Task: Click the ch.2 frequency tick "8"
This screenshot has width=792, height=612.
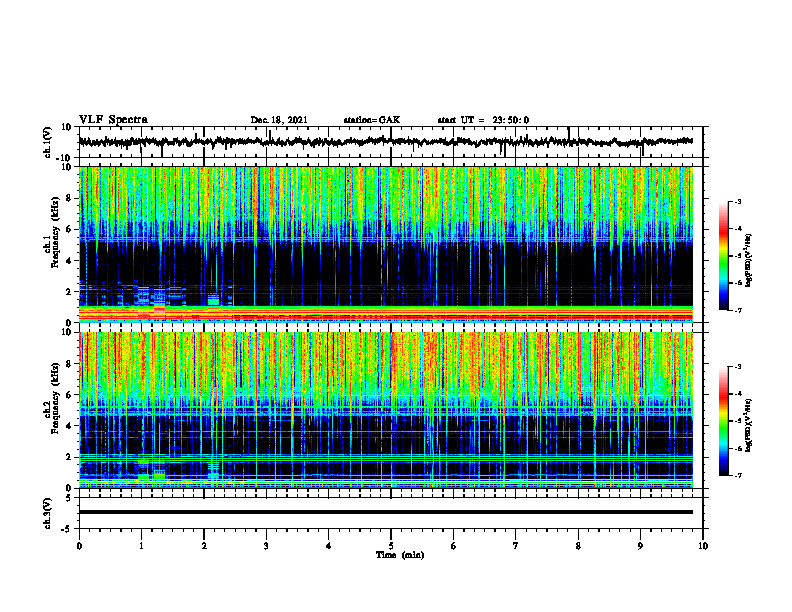Action: (70, 364)
